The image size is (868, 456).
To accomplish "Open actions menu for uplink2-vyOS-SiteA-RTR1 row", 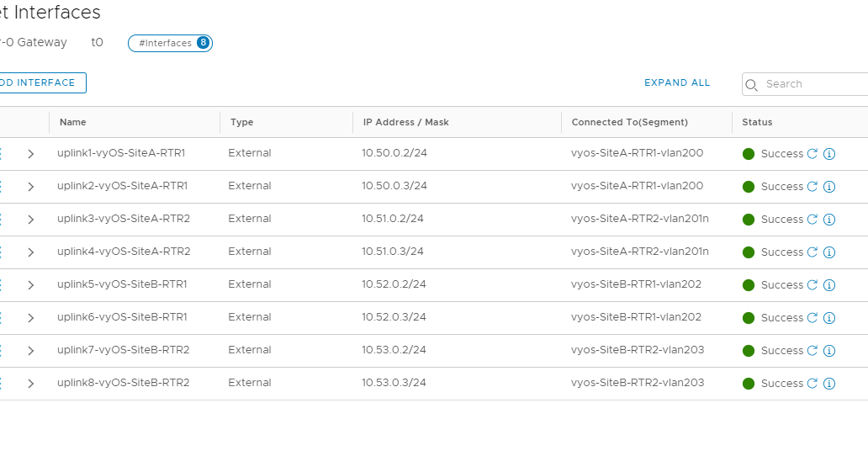I will 1,187.
